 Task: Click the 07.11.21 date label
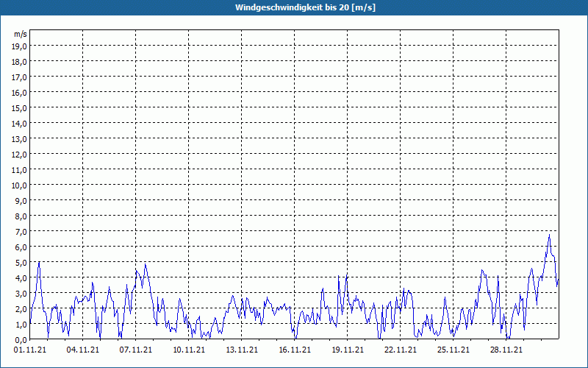(x=136, y=350)
